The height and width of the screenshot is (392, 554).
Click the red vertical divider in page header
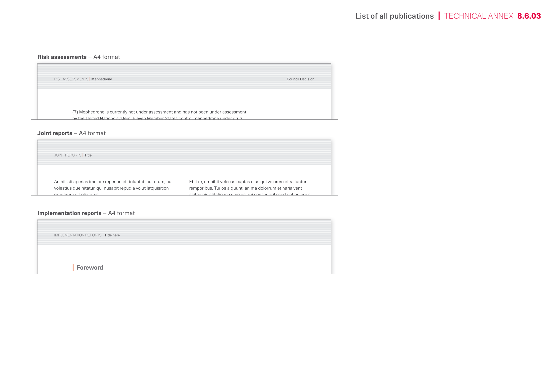coord(439,16)
